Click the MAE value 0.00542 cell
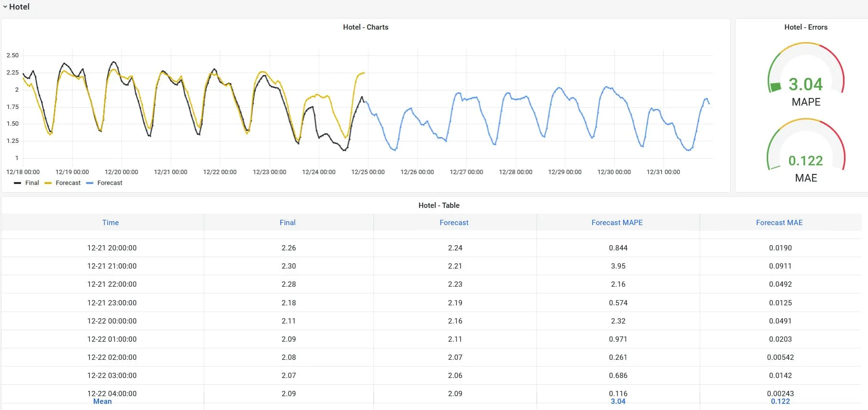 [780, 357]
